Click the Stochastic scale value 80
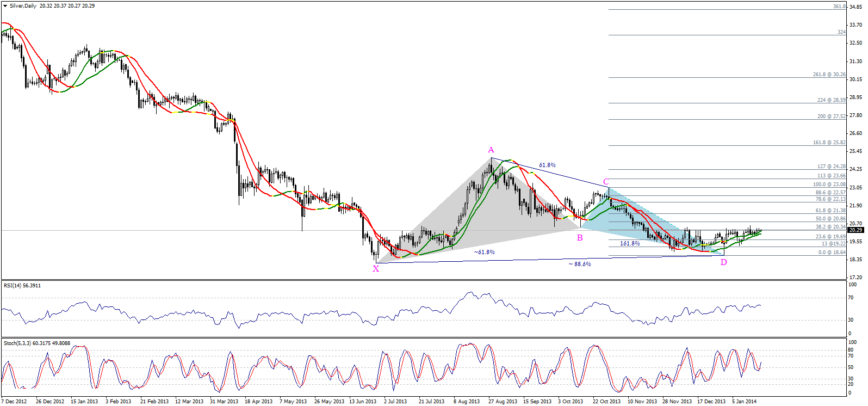 pos(851,350)
